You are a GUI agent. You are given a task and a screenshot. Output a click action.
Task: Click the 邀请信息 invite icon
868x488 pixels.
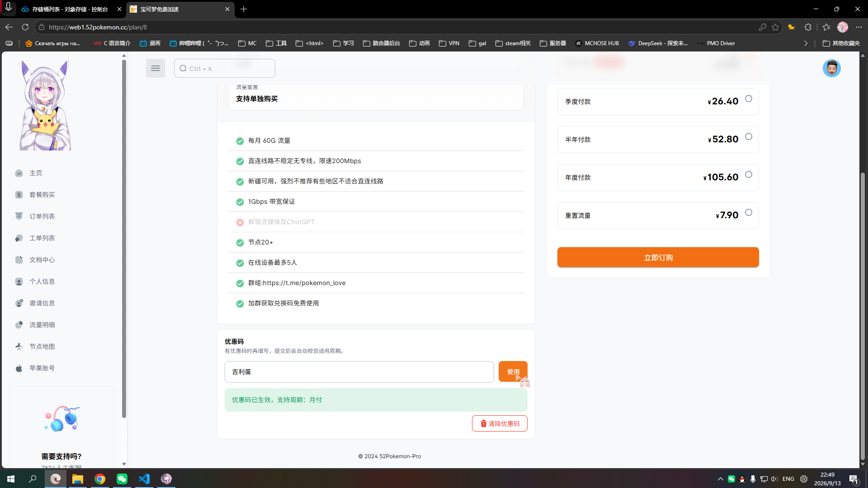click(19, 303)
